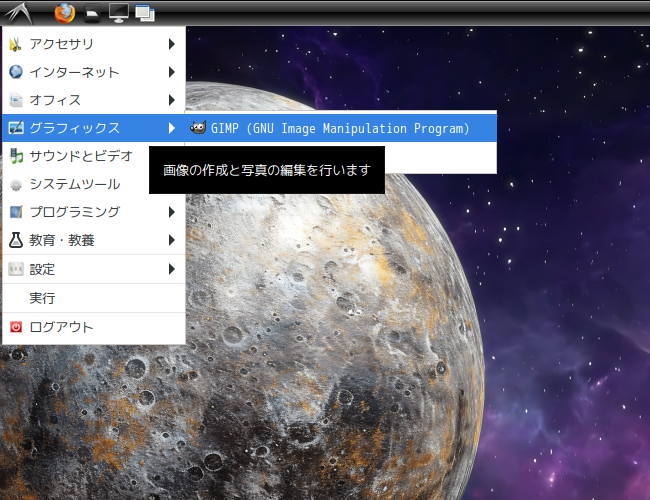Open the オフィス submenu
This screenshot has height=500, width=650.
coord(94,100)
